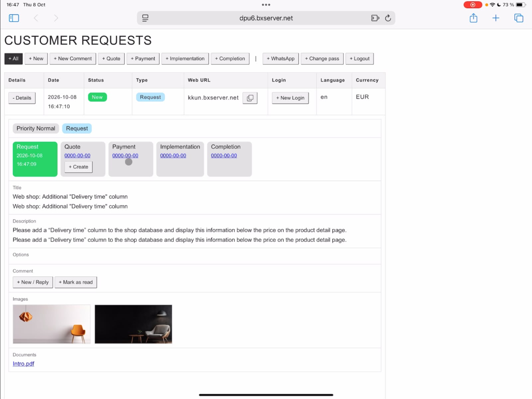This screenshot has height=399, width=532.
Task: Copy the kkun.bxserver.net URL icon
Action: tap(250, 98)
